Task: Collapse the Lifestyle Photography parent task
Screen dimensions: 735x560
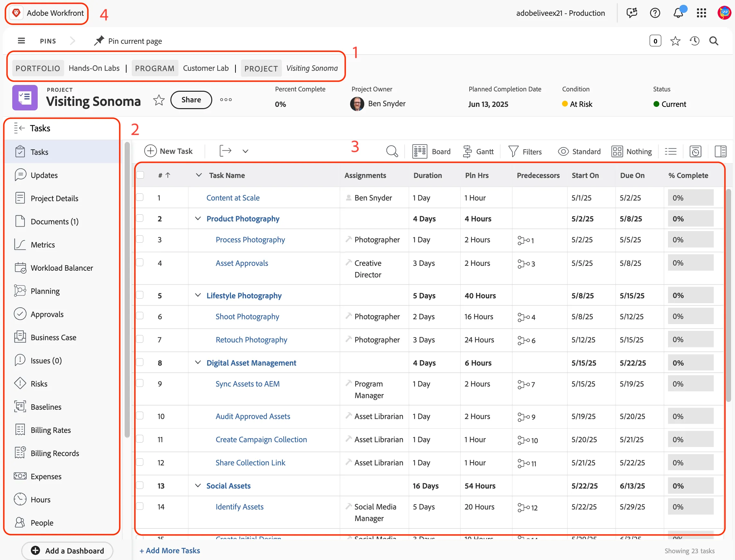Action: click(x=198, y=295)
